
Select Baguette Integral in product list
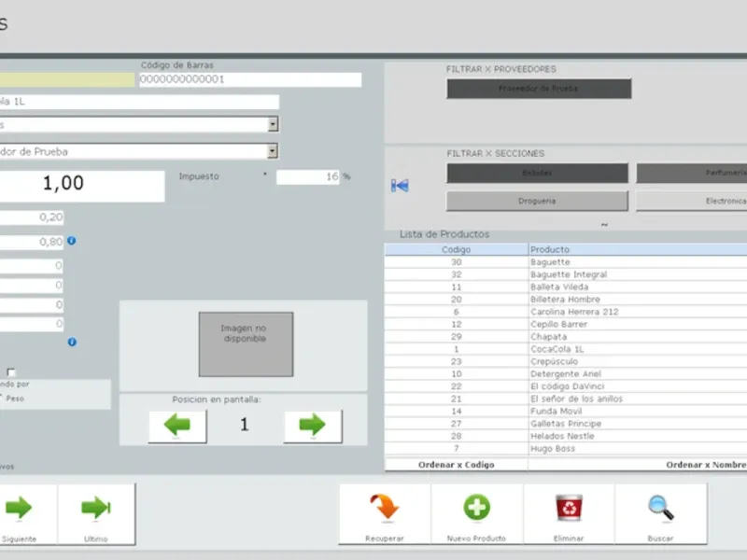[566, 274]
